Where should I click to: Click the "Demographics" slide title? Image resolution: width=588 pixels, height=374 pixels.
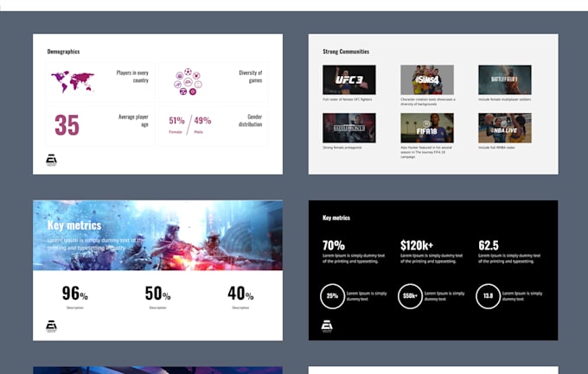[63, 52]
